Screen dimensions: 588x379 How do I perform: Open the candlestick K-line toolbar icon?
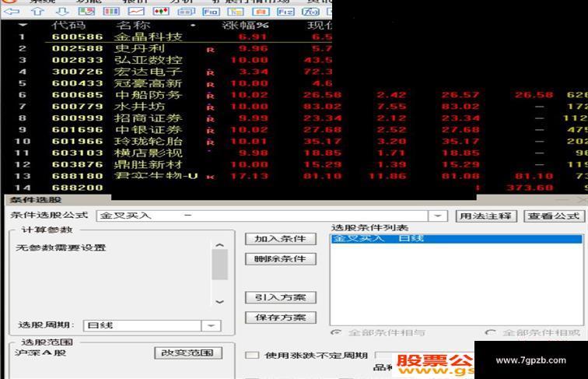coord(161,11)
